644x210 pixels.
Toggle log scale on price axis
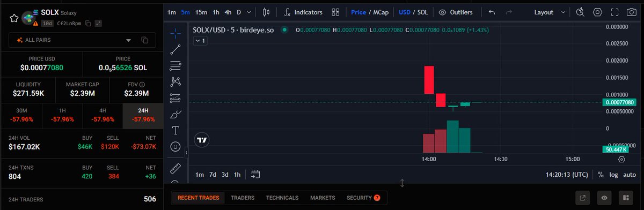[613, 174]
